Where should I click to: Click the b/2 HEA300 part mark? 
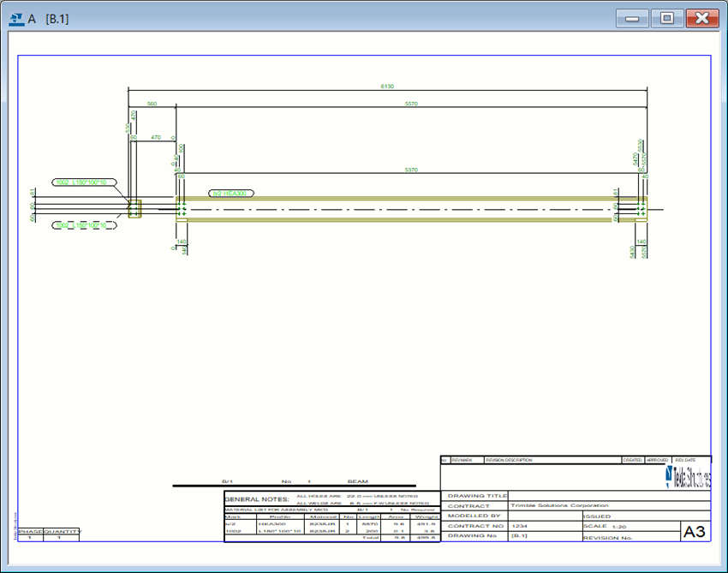[231, 194]
